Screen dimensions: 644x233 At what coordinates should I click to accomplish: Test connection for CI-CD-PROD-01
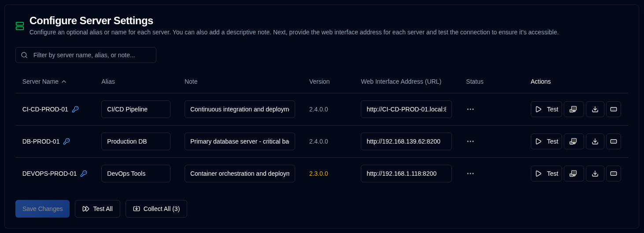click(x=546, y=109)
